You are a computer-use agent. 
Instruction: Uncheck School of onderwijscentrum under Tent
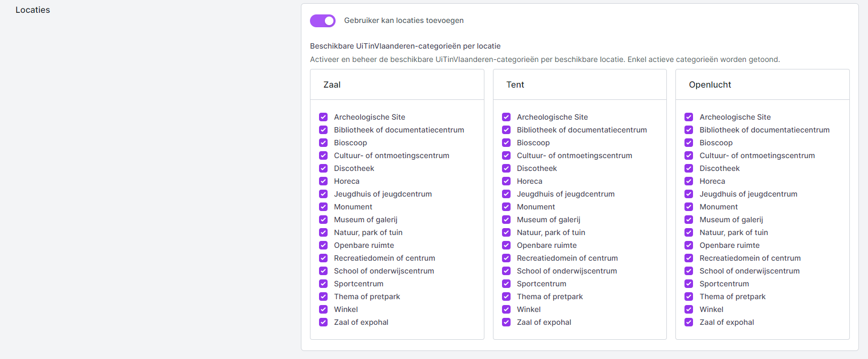(506, 271)
